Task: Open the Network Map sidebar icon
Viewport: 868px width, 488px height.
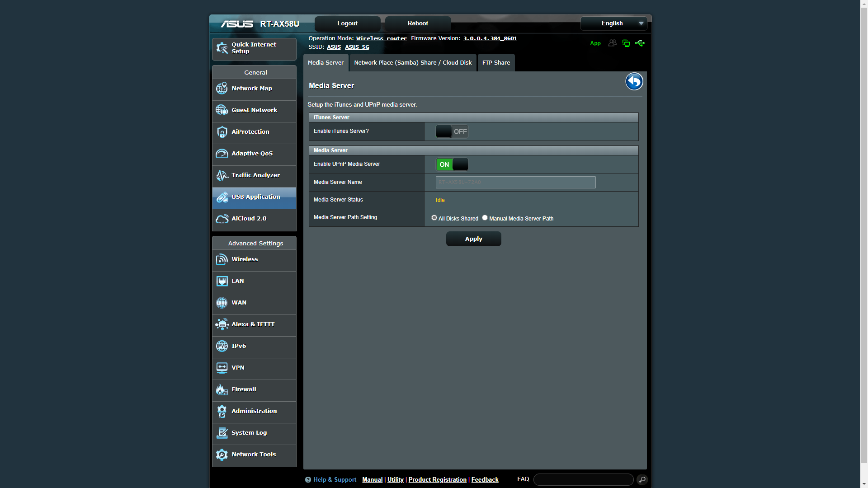Action: pyautogui.click(x=222, y=89)
